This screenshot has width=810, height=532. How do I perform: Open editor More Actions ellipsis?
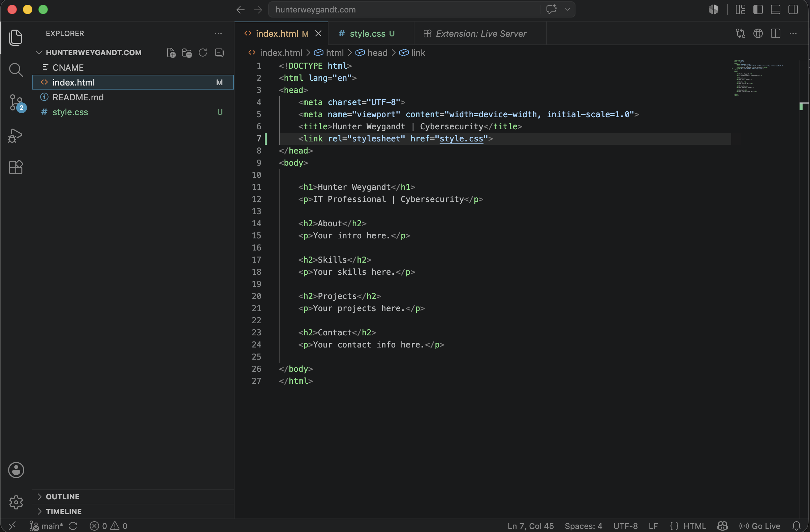tap(793, 33)
